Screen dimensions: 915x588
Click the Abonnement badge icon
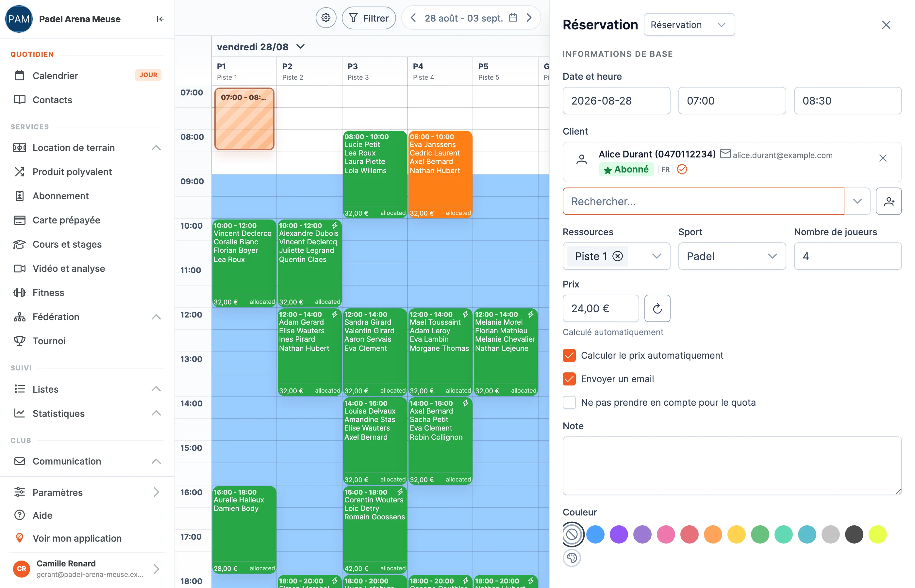[x=20, y=196]
